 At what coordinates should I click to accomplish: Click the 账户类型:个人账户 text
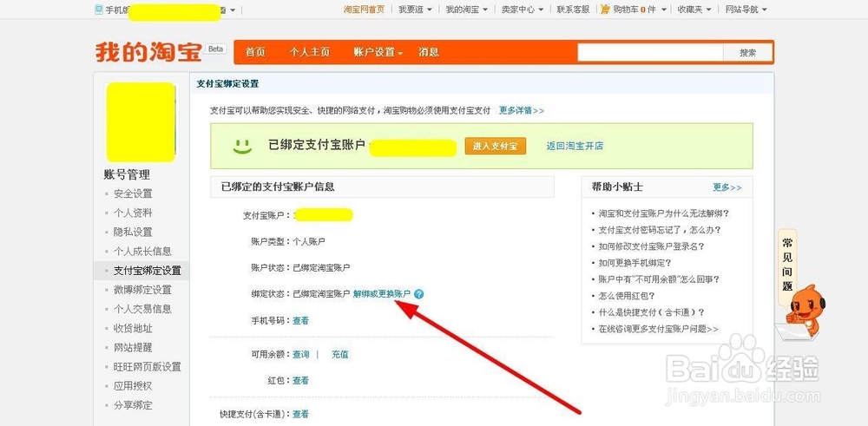[x=288, y=241]
